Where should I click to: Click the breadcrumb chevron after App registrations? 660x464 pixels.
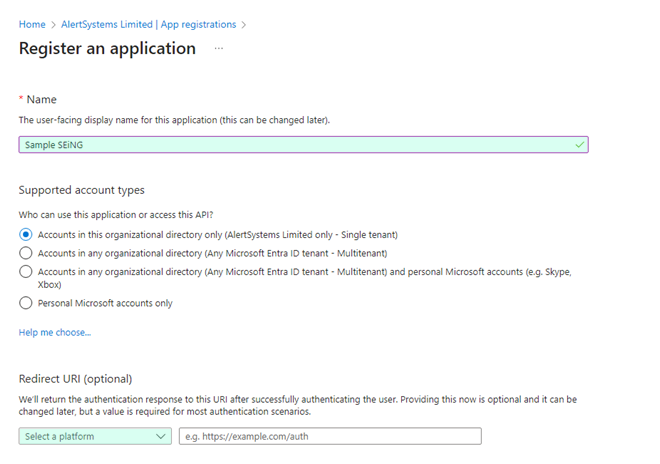pyautogui.click(x=244, y=24)
